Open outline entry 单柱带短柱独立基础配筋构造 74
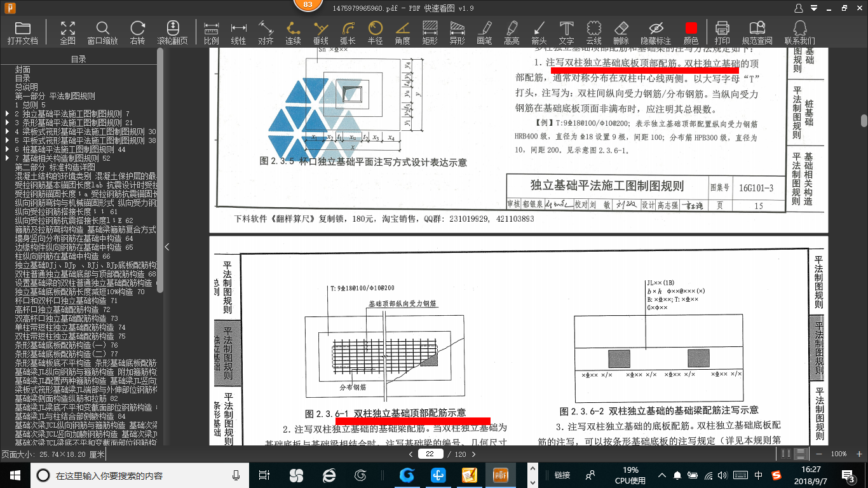Screen dimensions: 868x488 pyautogui.click(x=70, y=327)
